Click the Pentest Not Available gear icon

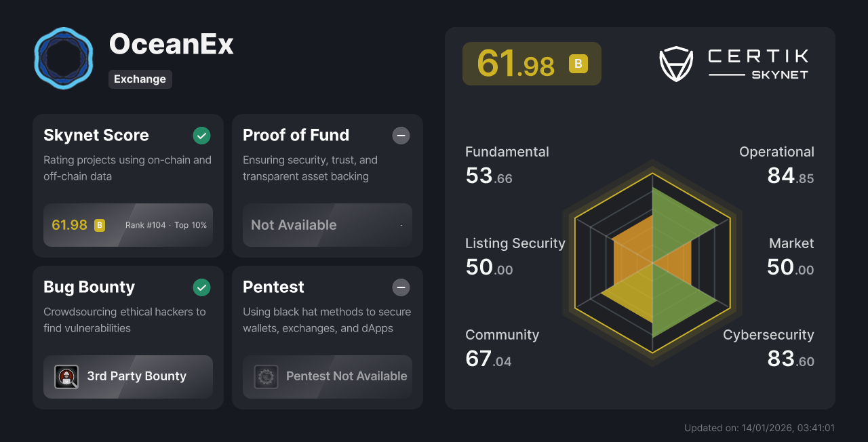(x=266, y=377)
